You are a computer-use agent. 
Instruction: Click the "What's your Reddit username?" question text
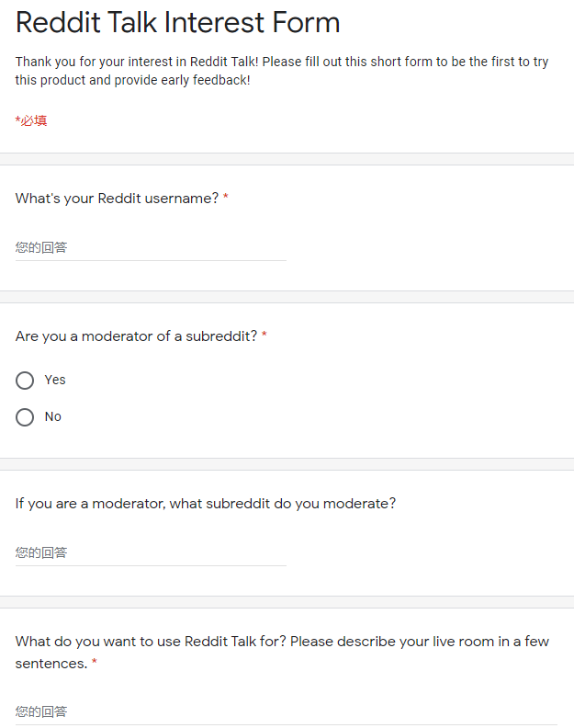click(117, 199)
